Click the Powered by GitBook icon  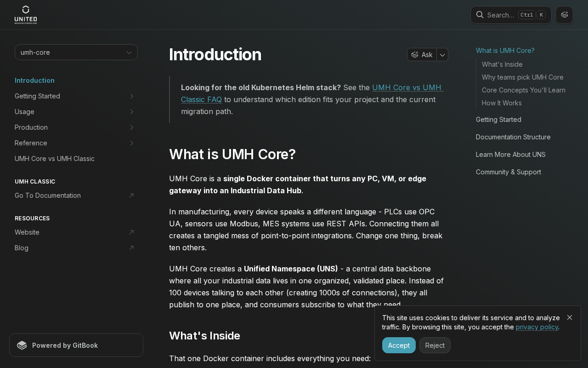pyautogui.click(x=22, y=345)
